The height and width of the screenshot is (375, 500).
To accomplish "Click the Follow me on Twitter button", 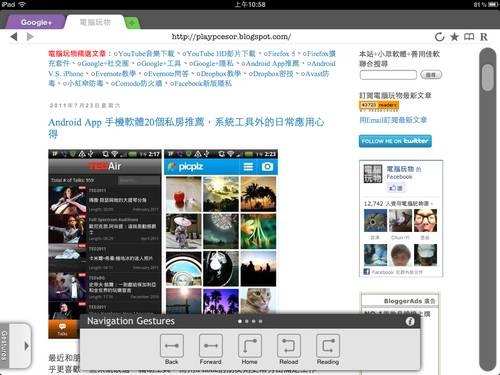I will (395, 141).
